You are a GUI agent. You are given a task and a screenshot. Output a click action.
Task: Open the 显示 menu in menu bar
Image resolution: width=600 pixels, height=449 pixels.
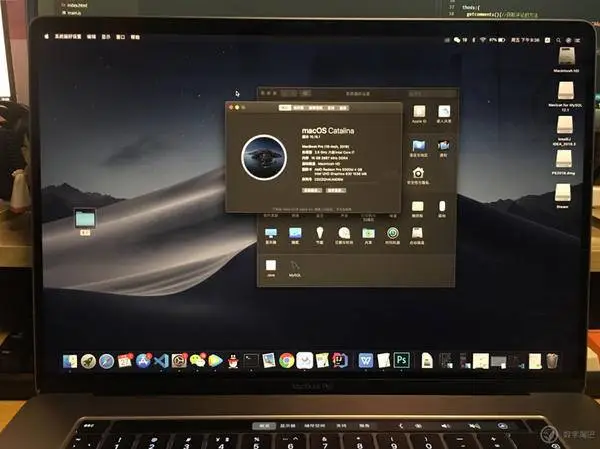pos(106,37)
